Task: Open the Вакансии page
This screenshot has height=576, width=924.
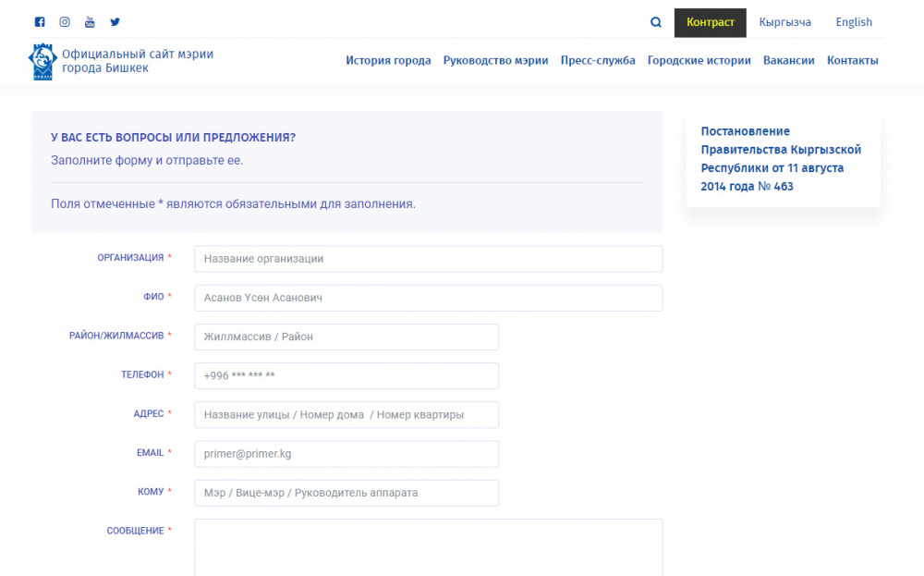Action: tap(788, 60)
